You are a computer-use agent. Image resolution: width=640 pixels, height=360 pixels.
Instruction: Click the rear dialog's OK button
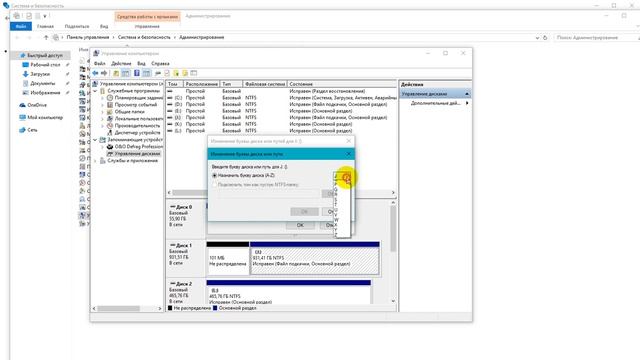(x=300, y=225)
